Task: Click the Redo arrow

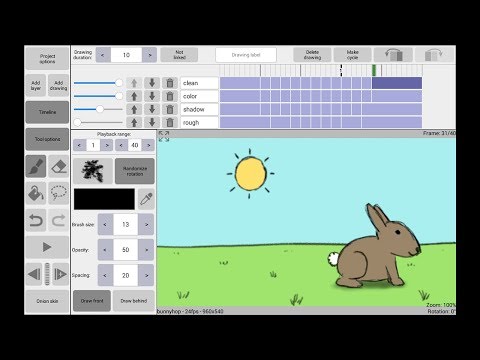Action: [59, 220]
